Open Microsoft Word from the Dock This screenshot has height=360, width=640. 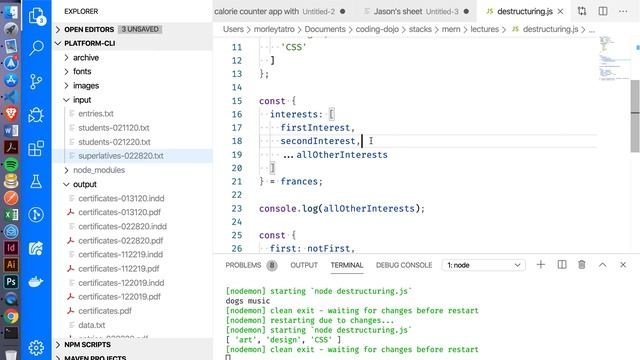(11, 131)
